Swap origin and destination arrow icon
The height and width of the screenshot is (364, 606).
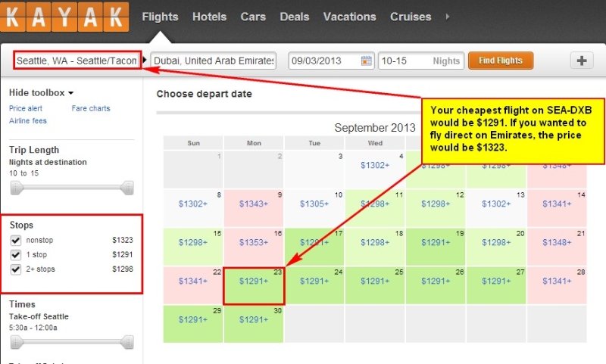(145, 60)
